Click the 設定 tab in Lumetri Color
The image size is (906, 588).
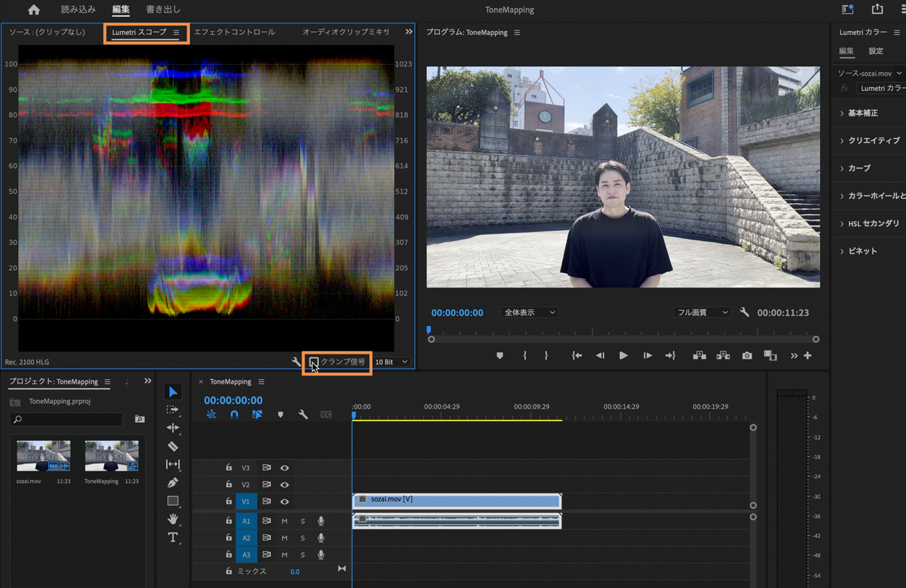coord(875,51)
